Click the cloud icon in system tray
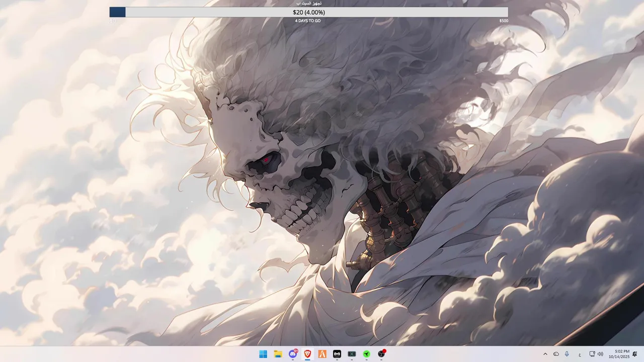644x362 pixels. point(556,354)
